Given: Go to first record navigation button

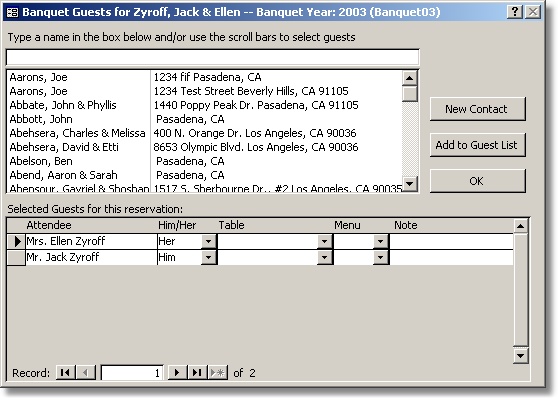Looking at the screenshot, I should click(65, 373).
